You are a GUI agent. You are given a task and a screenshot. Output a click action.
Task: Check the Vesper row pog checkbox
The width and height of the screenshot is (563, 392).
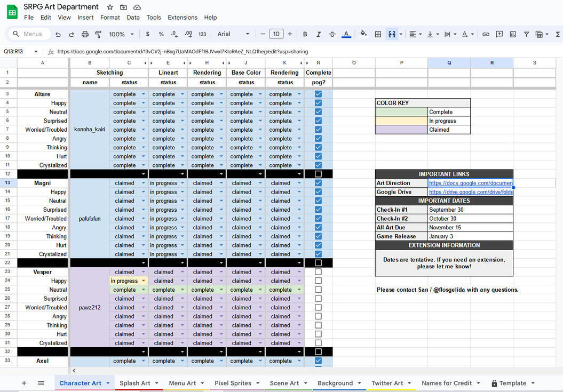click(x=318, y=272)
